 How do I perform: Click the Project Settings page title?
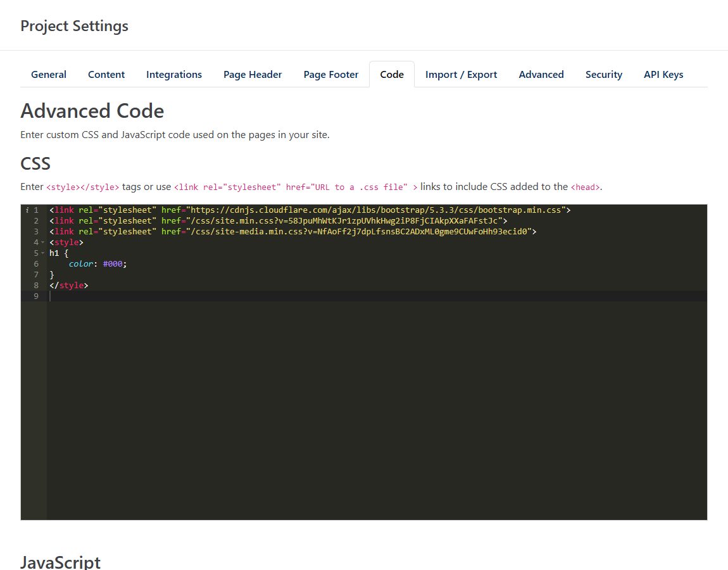pyautogui.click(x=74, y=26)
